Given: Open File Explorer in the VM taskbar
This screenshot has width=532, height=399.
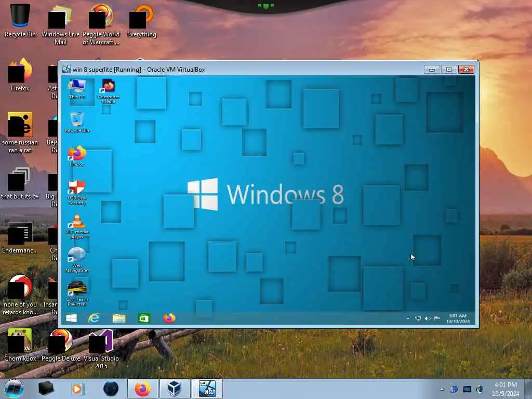Looking at the screenshot, I should (x=119, y=318).
